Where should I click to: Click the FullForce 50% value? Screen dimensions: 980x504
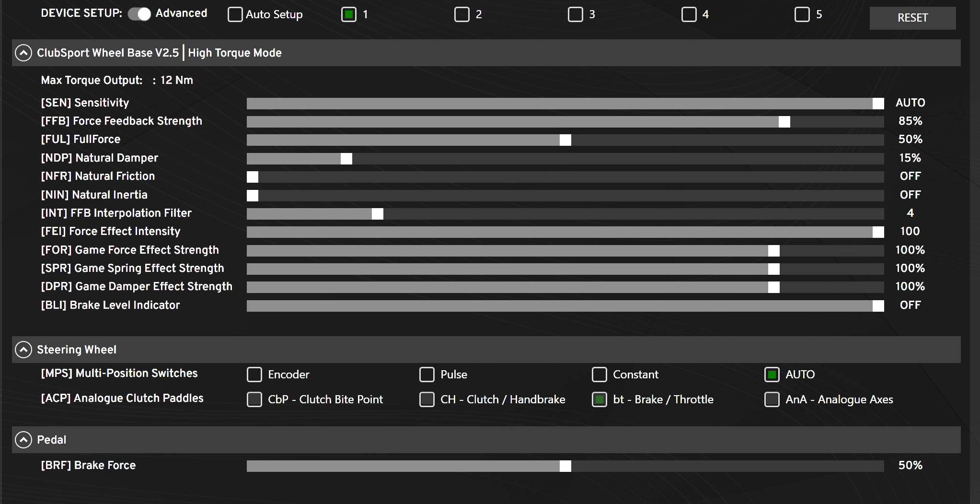coord(910,139)
